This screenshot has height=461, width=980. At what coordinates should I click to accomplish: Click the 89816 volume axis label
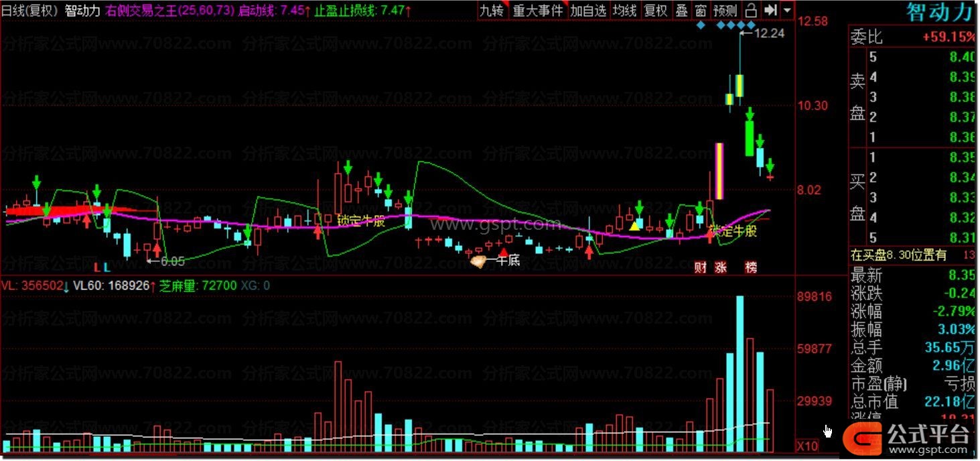[x=814, y=297]
